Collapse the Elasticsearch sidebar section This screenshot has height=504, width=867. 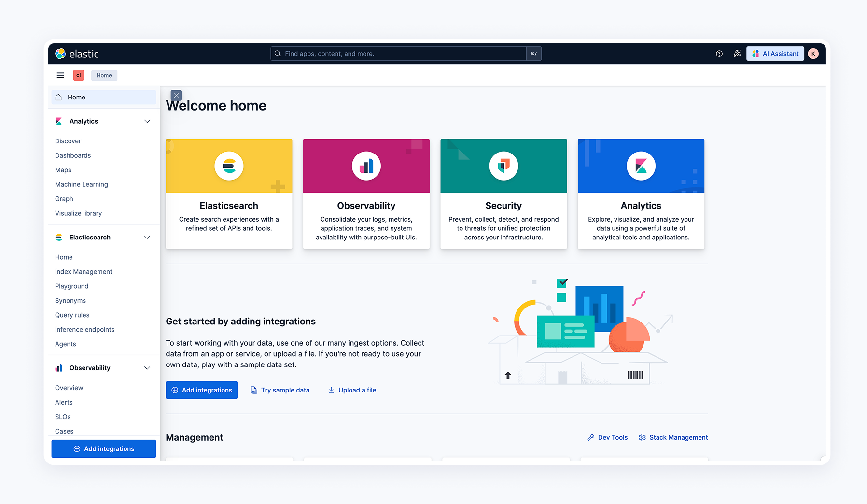147,238
